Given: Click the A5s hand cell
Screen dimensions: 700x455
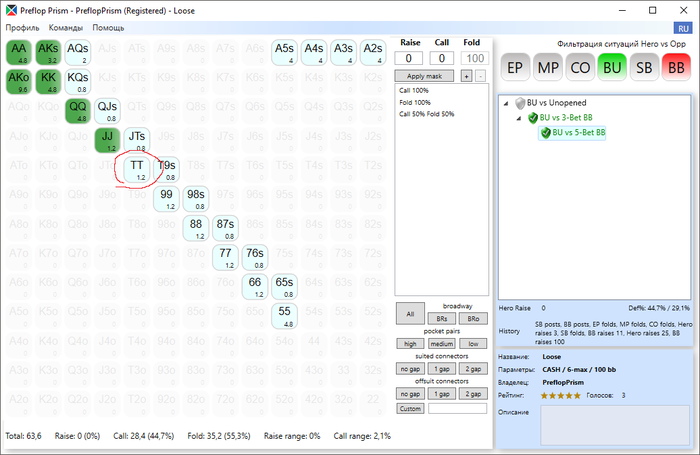Looking at the screenshot, I should tap(284, 52).
